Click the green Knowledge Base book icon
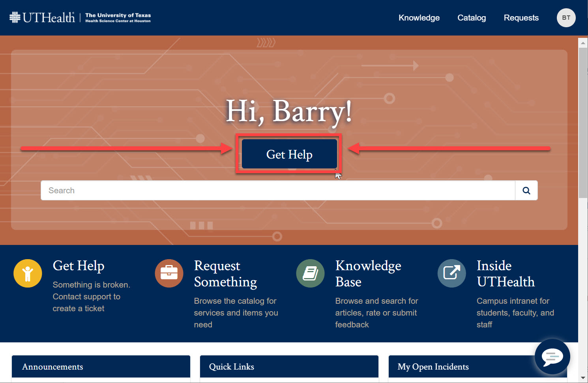This screenshot has width=588, height=383. coord(310,273)
